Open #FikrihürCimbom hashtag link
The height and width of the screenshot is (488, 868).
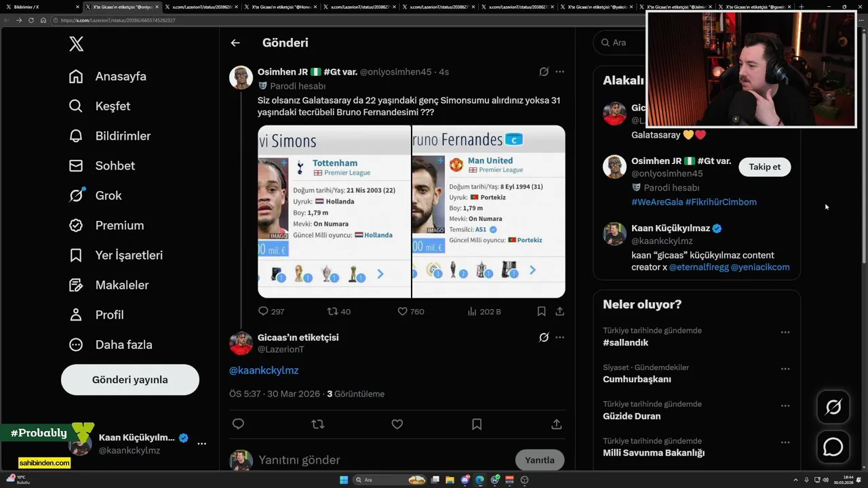coord(721,202)
